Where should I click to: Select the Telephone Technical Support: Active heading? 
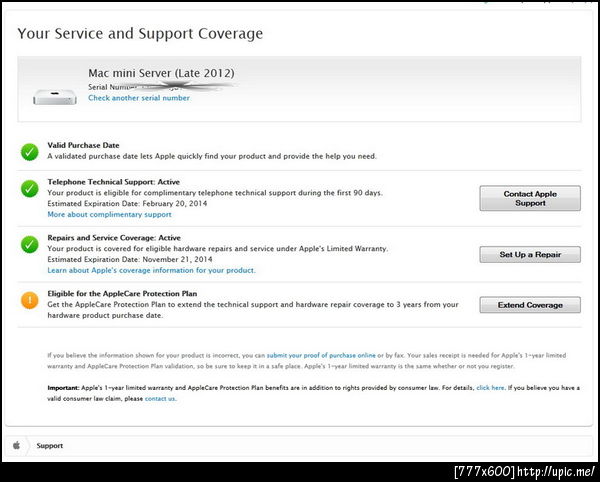coord(114,182)
